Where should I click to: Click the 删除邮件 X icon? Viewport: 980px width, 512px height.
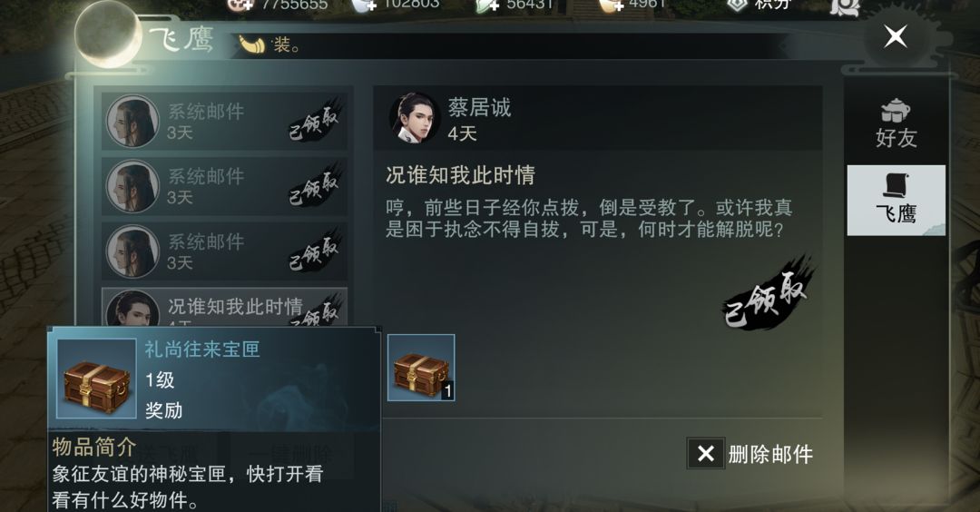pyautogui.click(x=706, y=453)
